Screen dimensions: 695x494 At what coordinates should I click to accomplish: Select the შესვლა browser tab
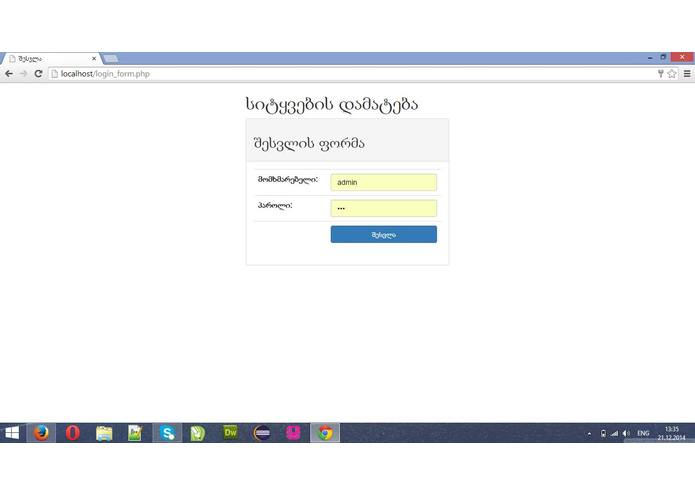(x=51, y=58)
